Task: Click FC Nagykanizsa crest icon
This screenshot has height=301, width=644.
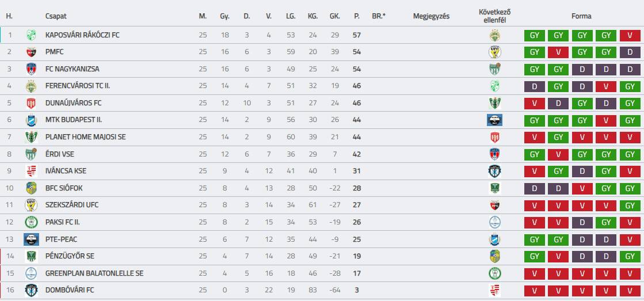Action: (x=31, y=69)
